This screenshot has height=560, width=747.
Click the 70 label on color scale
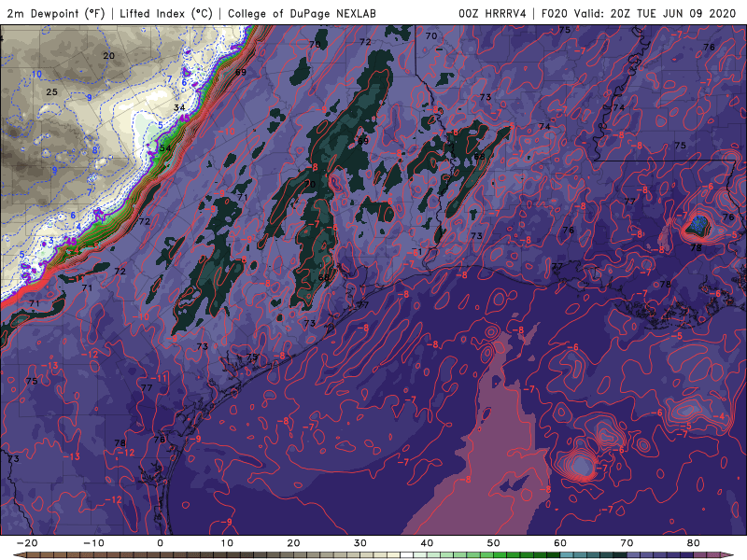(627, 543)
